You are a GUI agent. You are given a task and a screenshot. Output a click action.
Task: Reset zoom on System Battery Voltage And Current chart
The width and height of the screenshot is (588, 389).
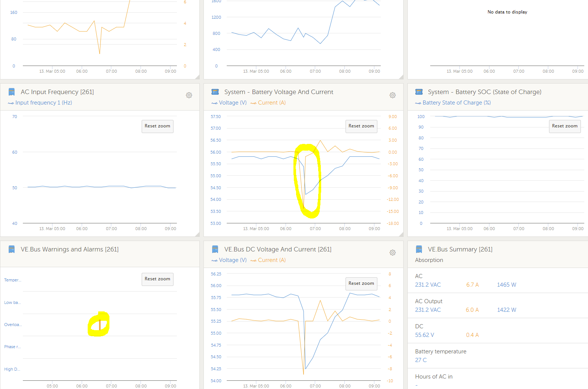pos(361,126)
